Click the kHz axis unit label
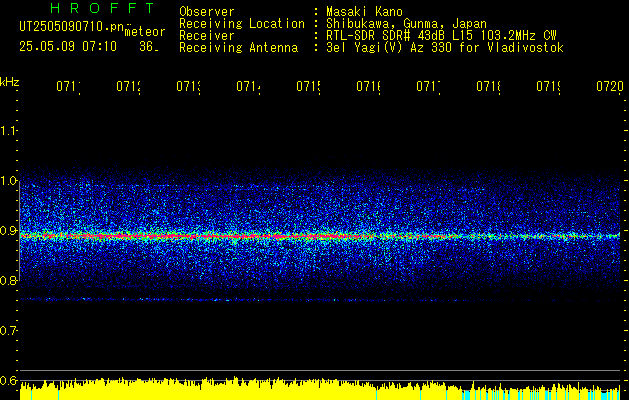Image resolution: width=629 pixels, height=400 pixels. pos(10,82)
